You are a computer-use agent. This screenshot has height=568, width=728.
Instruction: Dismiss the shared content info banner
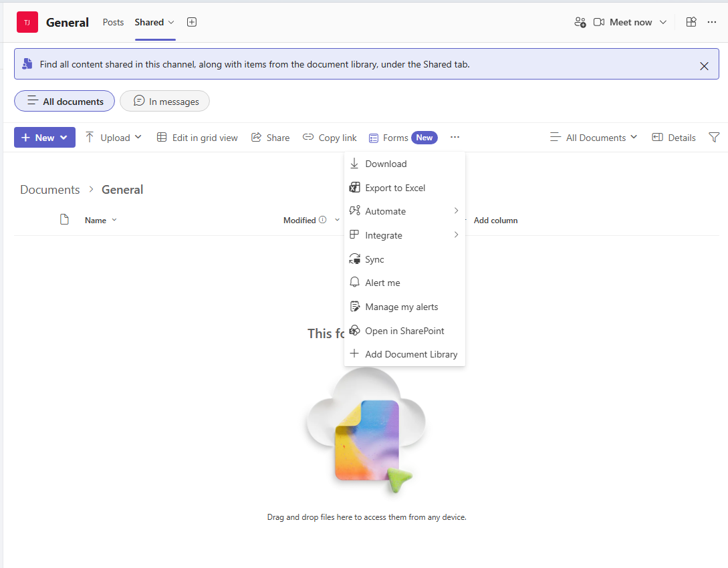[704, 66]
